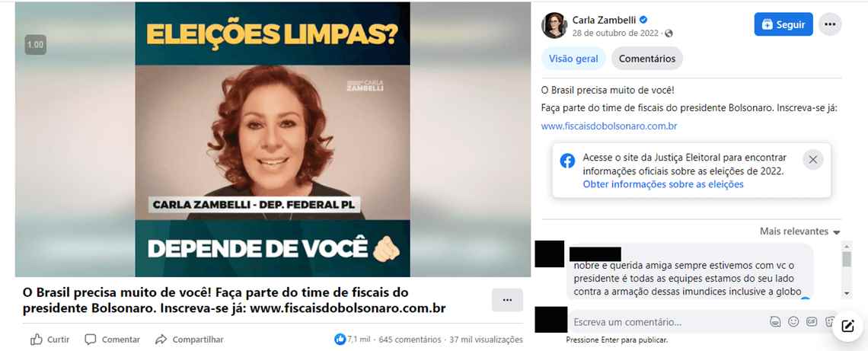868x351 pixels.
Task: Open the fiscaisdobolsonaro.com.br link
Action: [x=609, y=126]
